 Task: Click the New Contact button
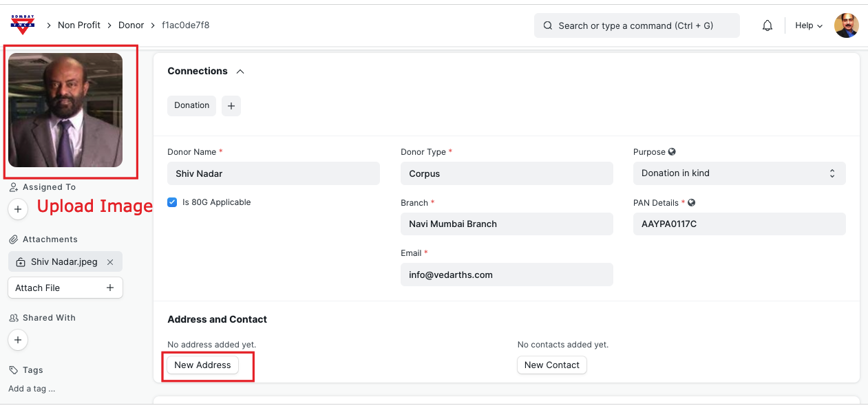tap(551, 365)
